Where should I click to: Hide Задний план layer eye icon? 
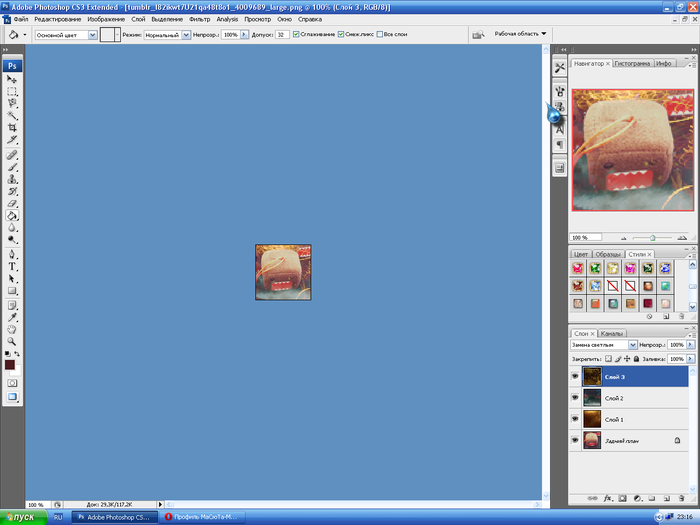(575, 440)
